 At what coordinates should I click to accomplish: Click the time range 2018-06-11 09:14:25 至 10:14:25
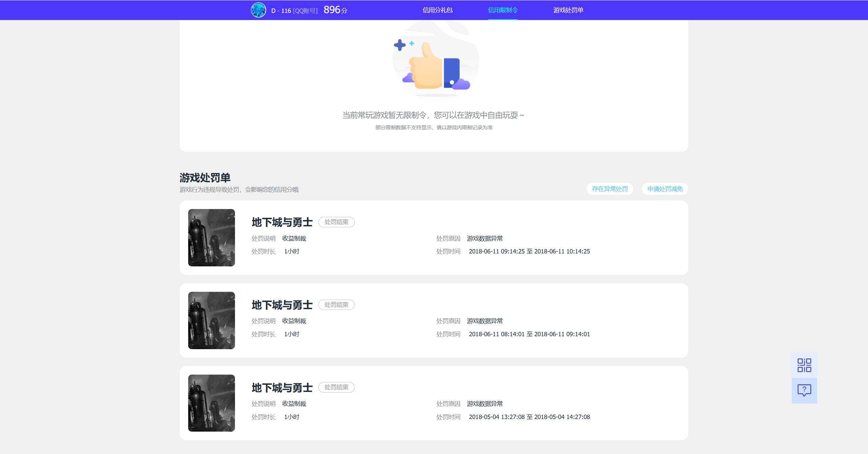click(x=529, y=251)
